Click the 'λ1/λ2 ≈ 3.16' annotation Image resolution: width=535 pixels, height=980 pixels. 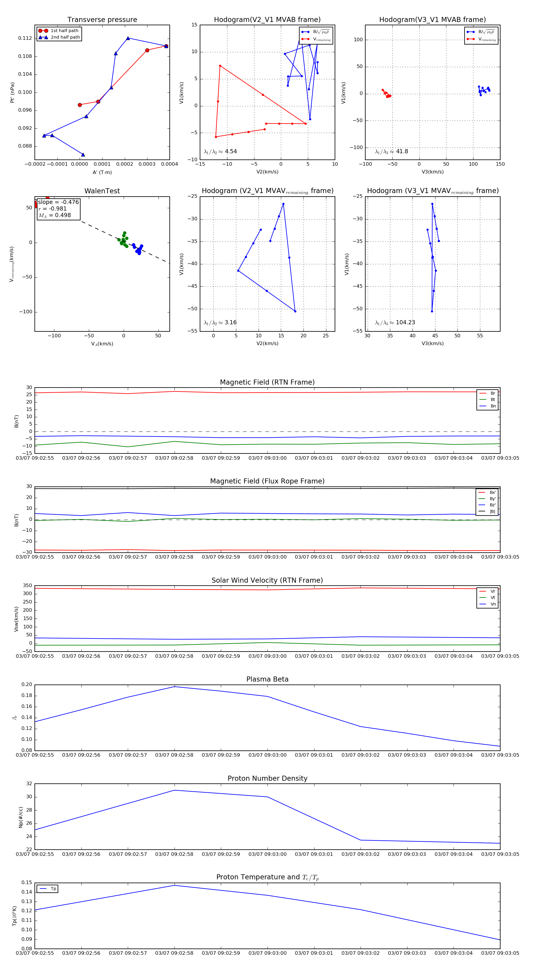pos(220,323)
